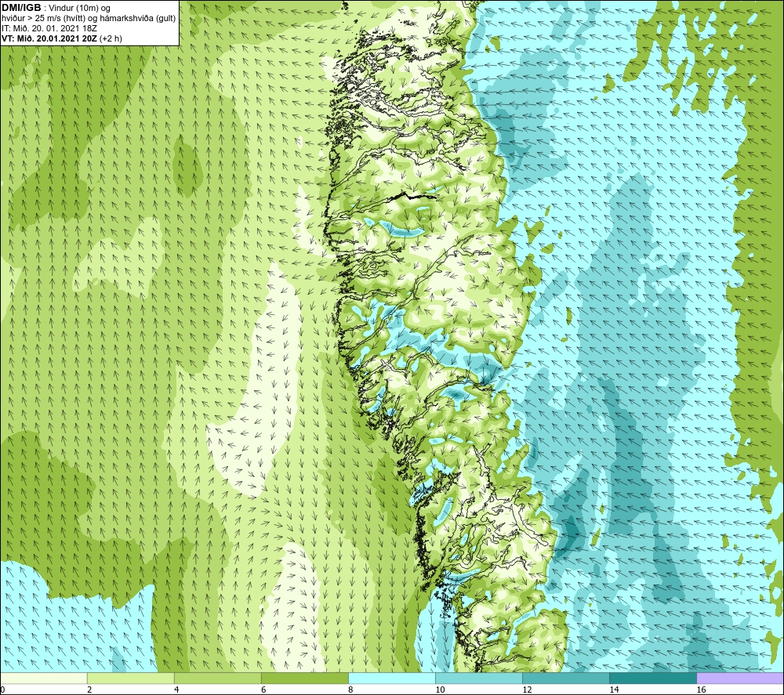
Task: Click the 'IT: Mið. 20. 01. 2021 18Z' line
Action: pos(49,28)
